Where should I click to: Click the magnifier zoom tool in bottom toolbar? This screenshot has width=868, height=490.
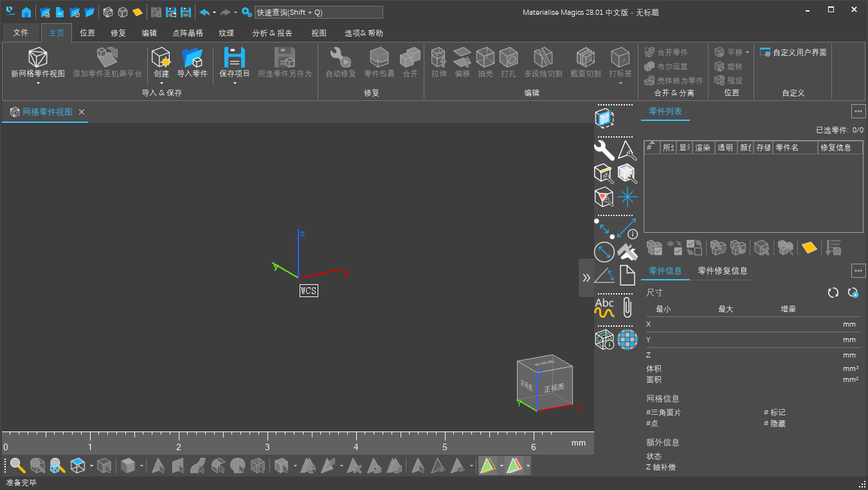16,466
